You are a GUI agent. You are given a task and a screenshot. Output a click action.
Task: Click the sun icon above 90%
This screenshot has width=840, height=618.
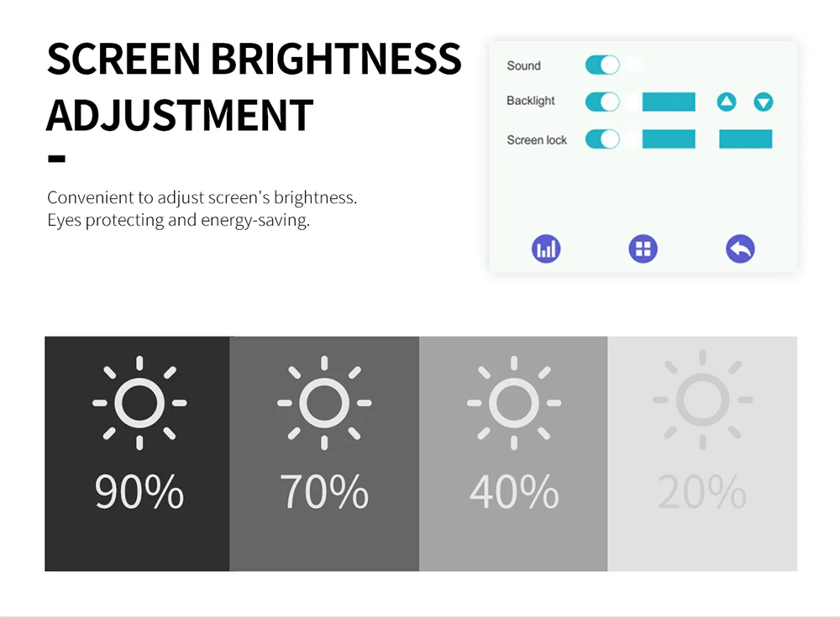click(139, 403)
